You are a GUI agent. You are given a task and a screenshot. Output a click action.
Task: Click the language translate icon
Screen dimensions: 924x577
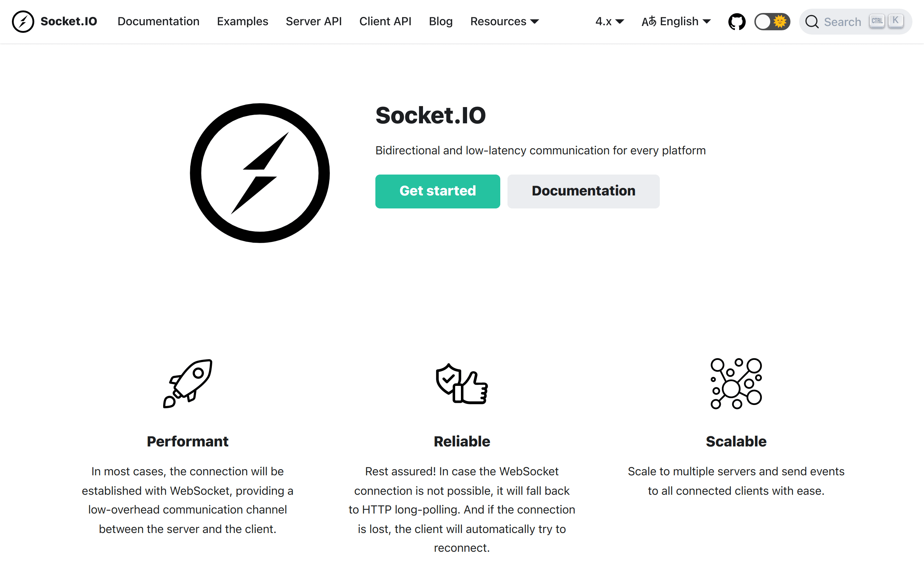coord(649,21)
